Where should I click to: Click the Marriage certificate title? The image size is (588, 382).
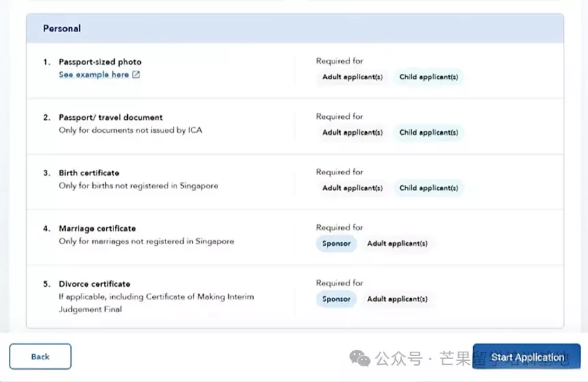coord(97,229)
